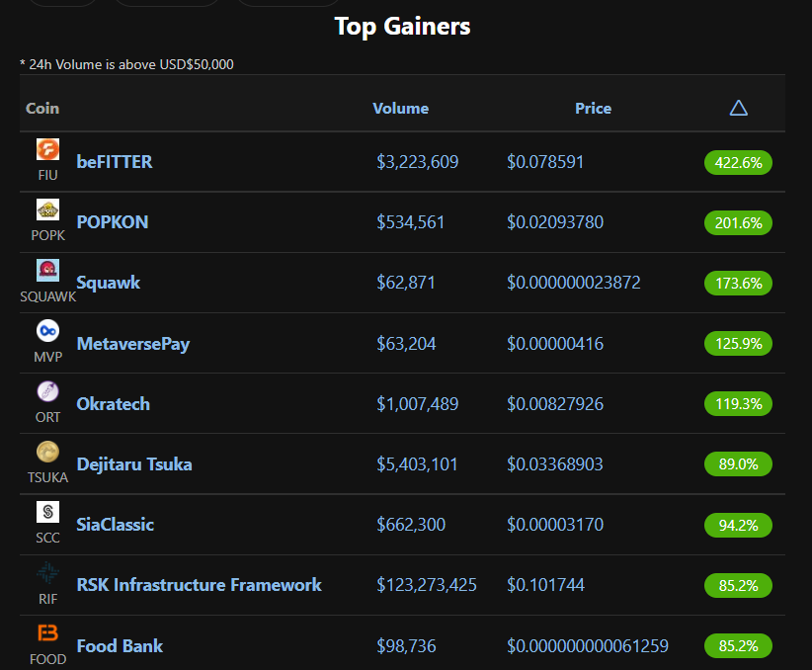This screenshot has height=670, width=812.
Task: Click the SQUAWK ticker symbol
Action: (x=47, y=296)
